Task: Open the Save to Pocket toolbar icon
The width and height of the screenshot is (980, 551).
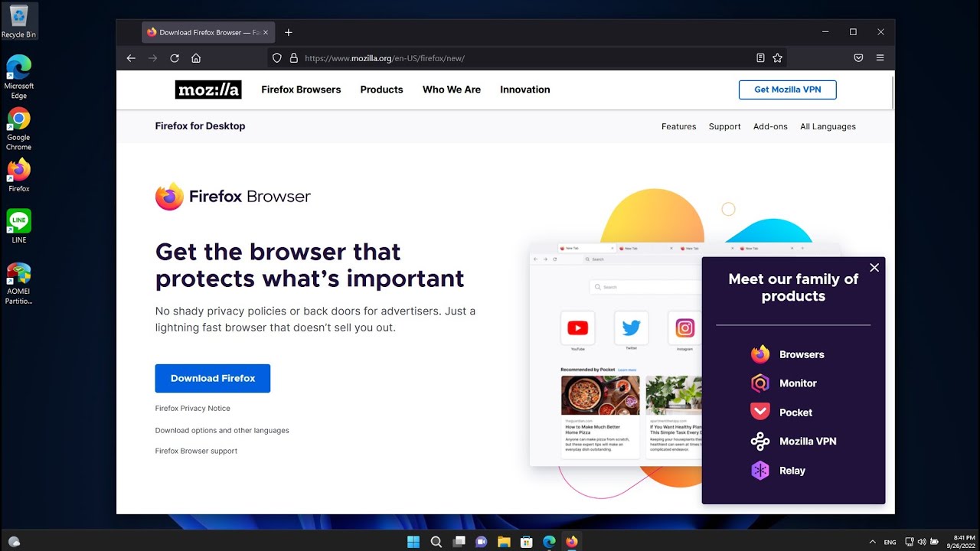Action: coord(859,58)
